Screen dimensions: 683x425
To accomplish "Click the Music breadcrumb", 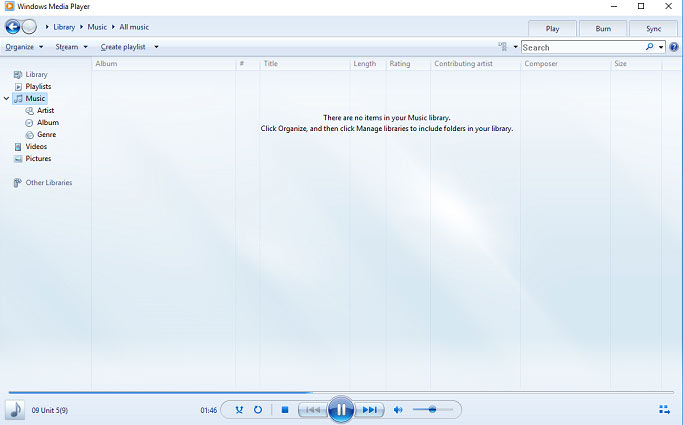I will (x=97, y=27).
